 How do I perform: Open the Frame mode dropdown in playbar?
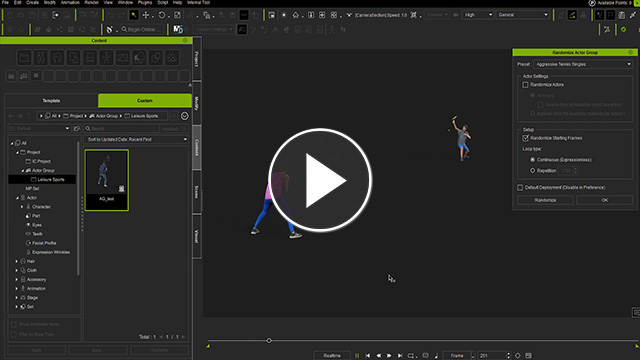pos(459,356)
